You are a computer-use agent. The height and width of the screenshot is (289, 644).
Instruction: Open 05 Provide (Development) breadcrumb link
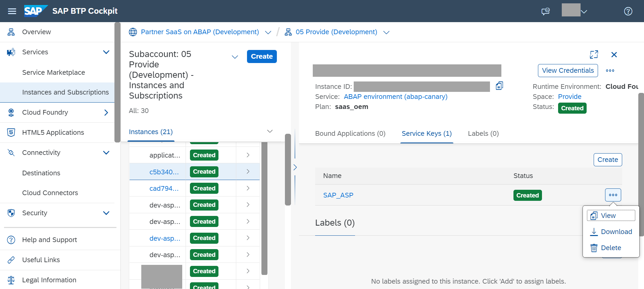pos(336,32)
